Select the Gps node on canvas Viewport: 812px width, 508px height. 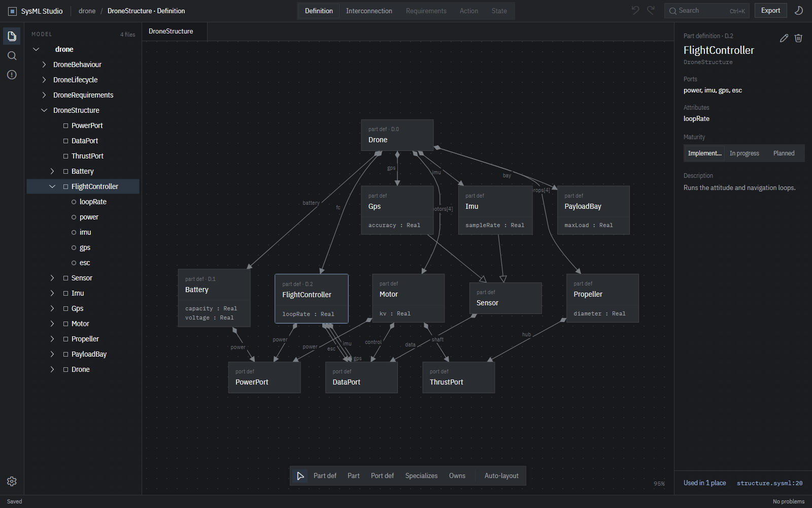397,210
